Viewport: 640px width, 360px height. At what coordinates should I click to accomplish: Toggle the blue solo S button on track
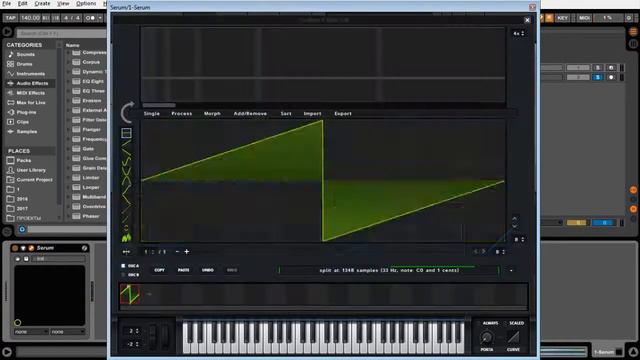[598, 77]
